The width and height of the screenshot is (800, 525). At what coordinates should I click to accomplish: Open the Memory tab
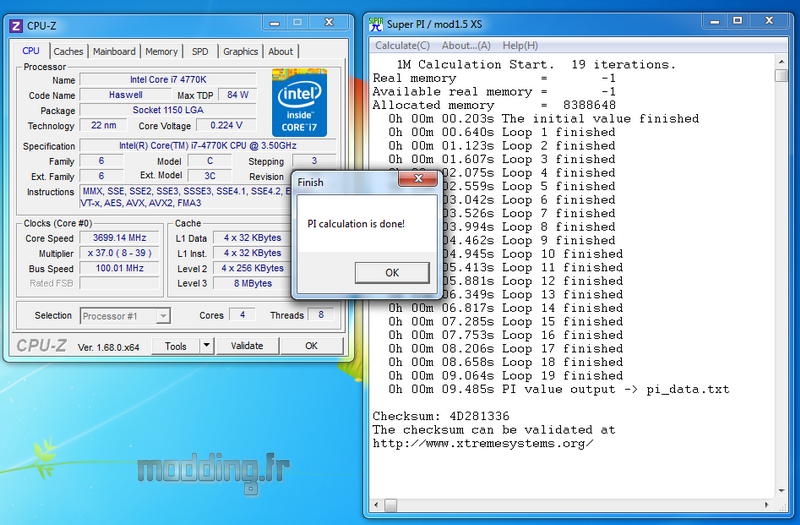161,52
